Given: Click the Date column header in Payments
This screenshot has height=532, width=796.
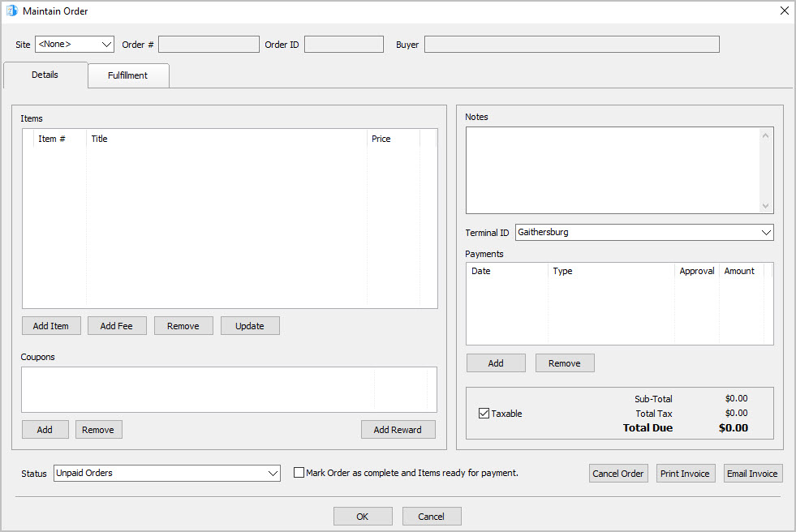Looking at the screenshot, I should (x=507, y=272).
